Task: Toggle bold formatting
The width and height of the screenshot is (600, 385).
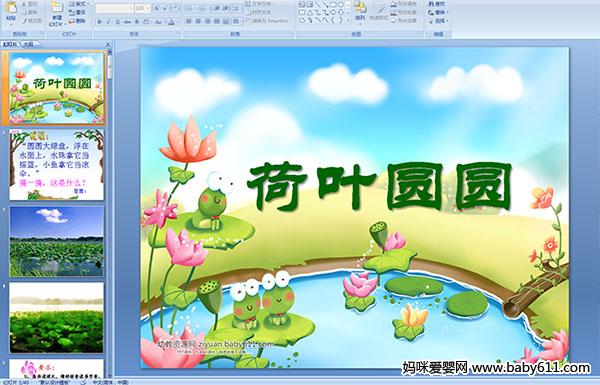Action: pos(99,22)
